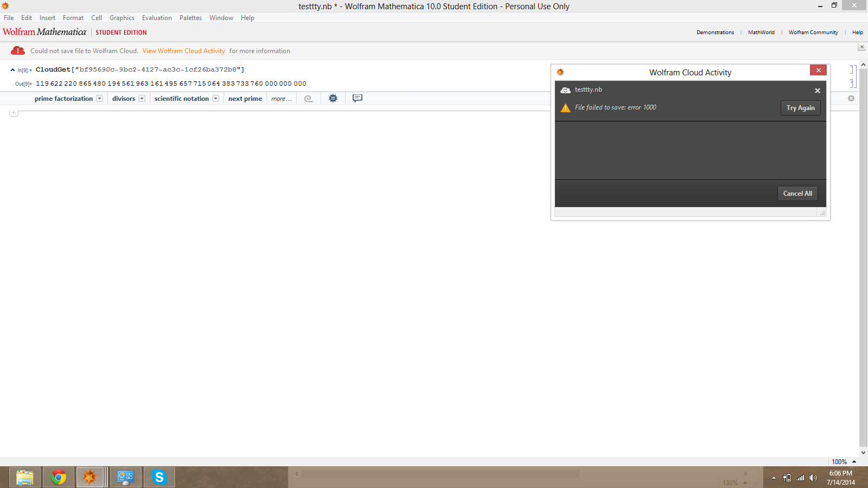The height and width of the screenshot is (488, 868).
Task: Open the divisors dropdown arrow
Action: 142,99
